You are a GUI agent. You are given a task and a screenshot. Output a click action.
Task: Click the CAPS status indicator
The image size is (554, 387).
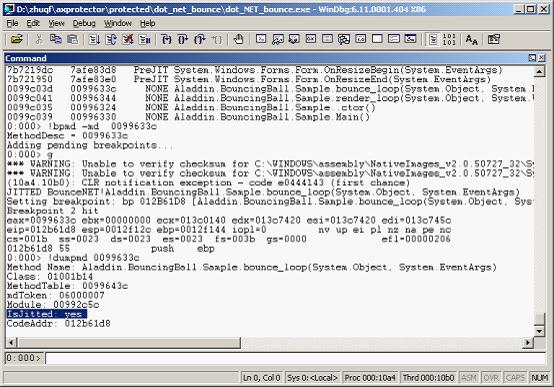[x=515, y=378]
